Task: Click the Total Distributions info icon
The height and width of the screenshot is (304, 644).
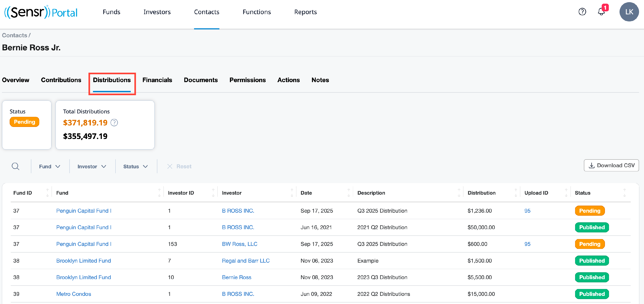Action: pyautogui.click(x=114, y=123)
